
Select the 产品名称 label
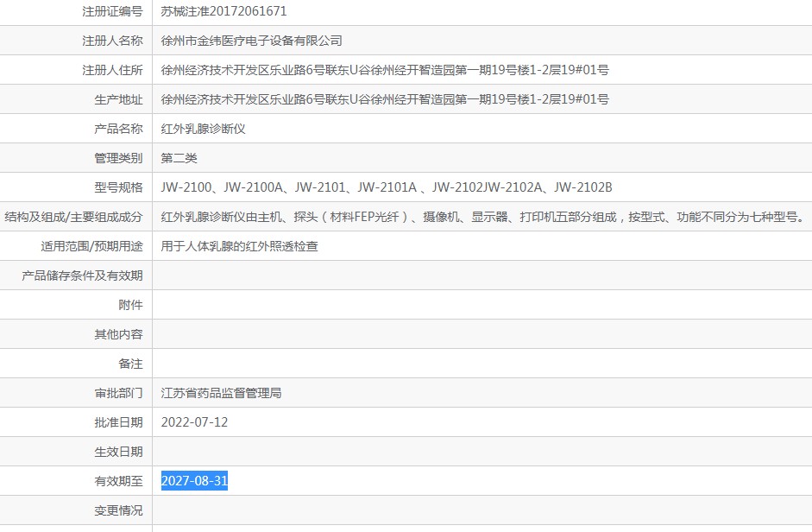click(118, 129)
